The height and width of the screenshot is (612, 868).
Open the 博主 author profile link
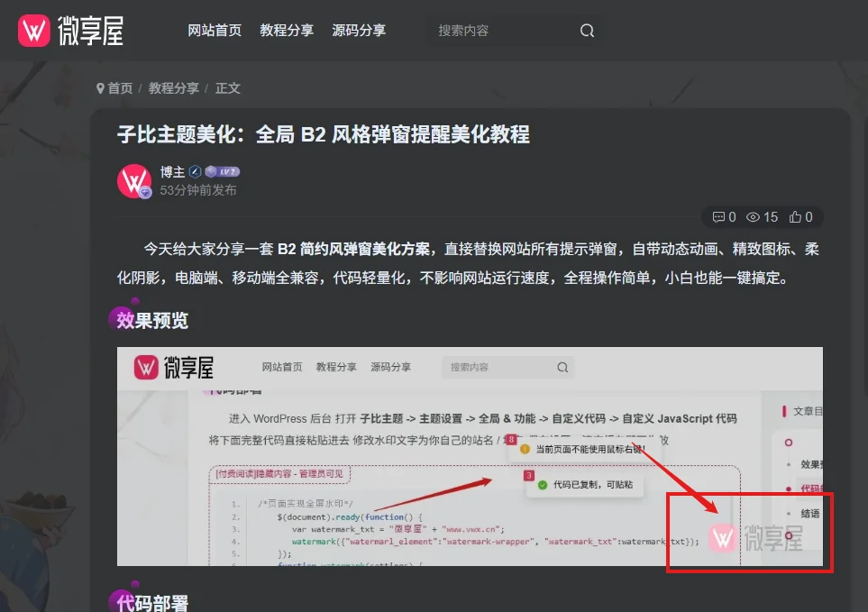click(x=172, y=172)
